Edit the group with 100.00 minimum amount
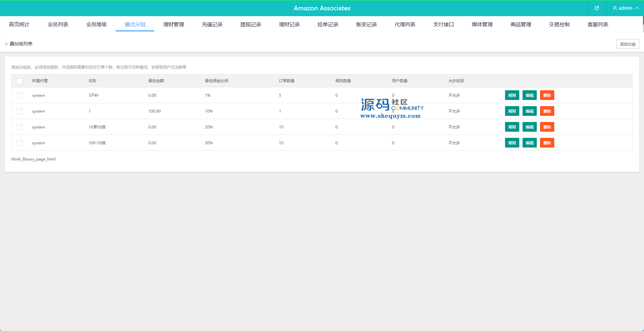 coord(529,111)
